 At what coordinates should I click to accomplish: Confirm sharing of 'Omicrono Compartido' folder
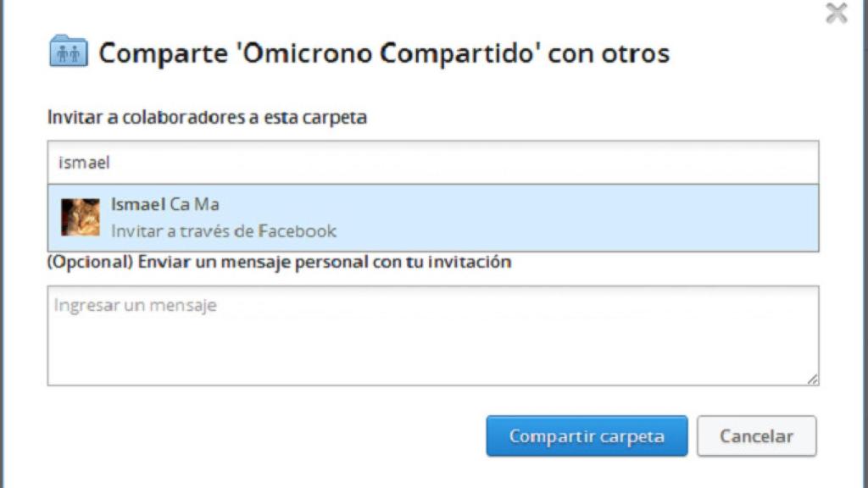click(587, 435)
